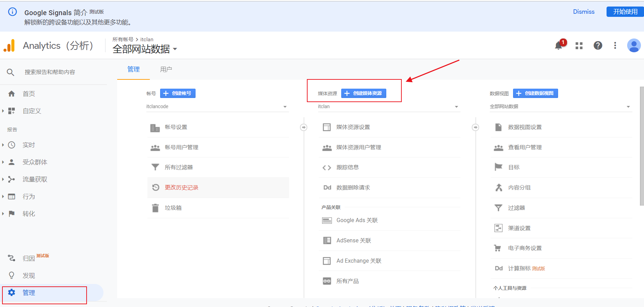The image size is (644, 307).
Task: Click the 归因 attribution icon
Action: click(12, 258)
